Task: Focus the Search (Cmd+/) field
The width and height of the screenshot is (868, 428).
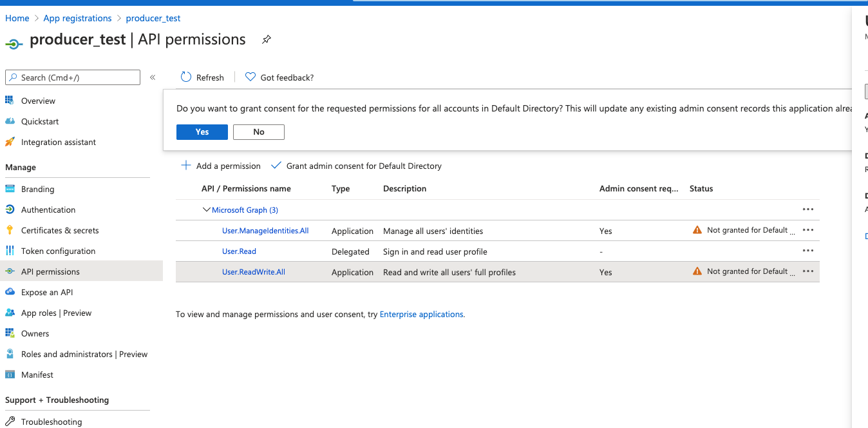Action: (x=73, y=77)
